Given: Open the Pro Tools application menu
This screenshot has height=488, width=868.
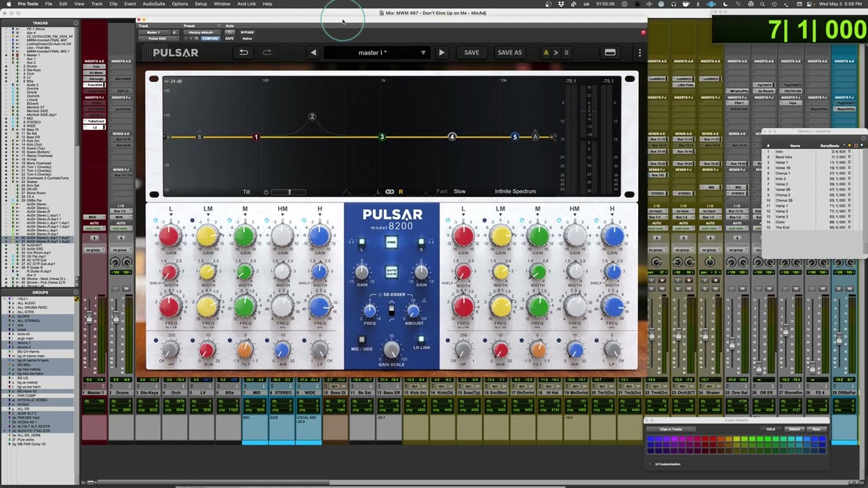Looking at the screenshot, I should [28, 4].
